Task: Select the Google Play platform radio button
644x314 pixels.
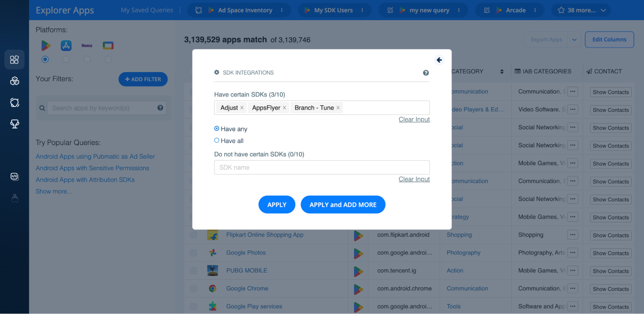Action: (x=45, y=59)
